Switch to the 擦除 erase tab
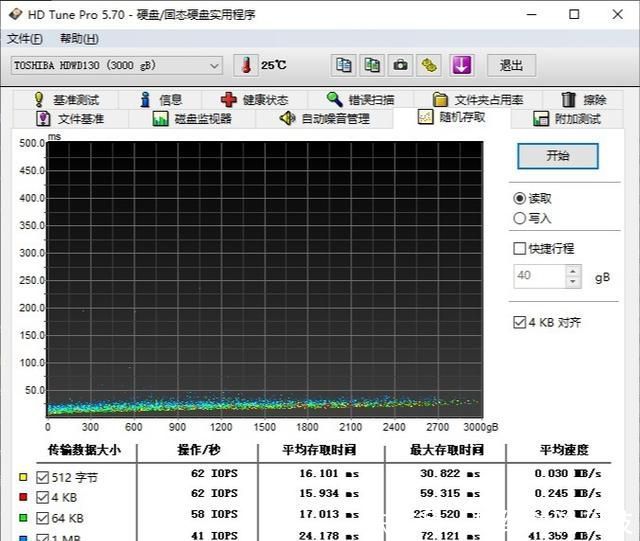640x541 pixels. [x=583, y=100]
